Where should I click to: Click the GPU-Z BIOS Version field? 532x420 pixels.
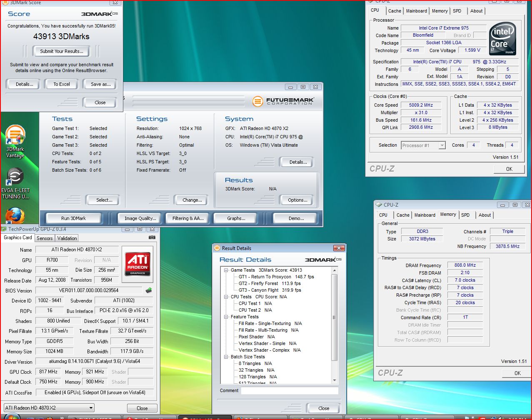point(89,290)
